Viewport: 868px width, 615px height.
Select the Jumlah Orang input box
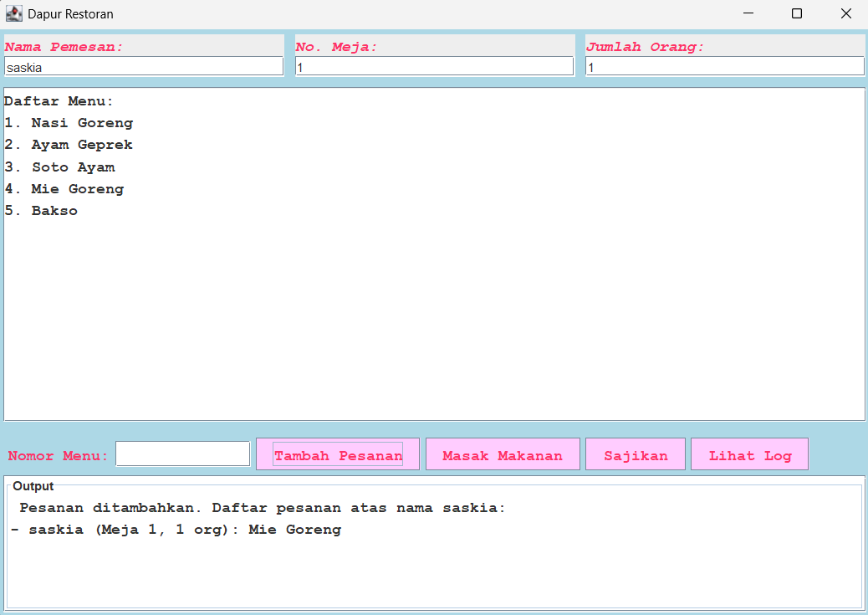[724, 67]
